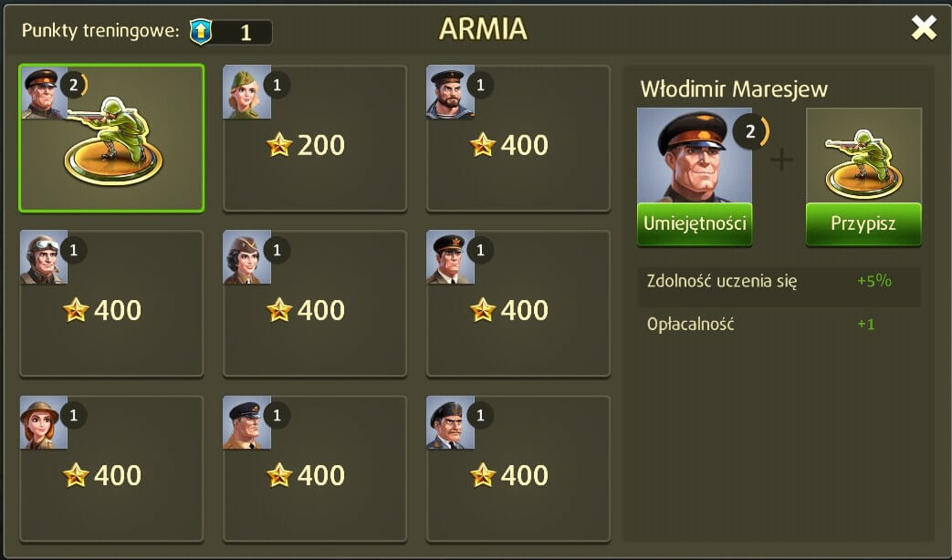Choose the woman in brown helmet portrait
Screen dimensions: 952x560
point(43,423)
